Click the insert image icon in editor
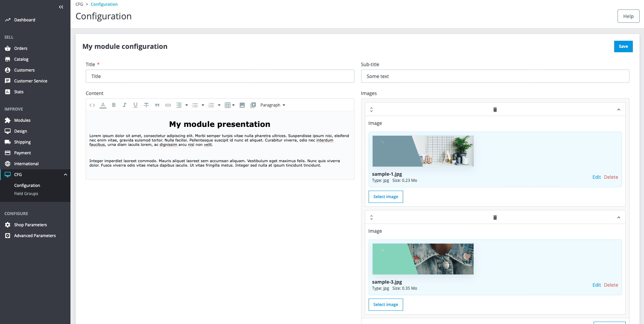The height and width of the screenshot is (324, 644). click(242, 105)
